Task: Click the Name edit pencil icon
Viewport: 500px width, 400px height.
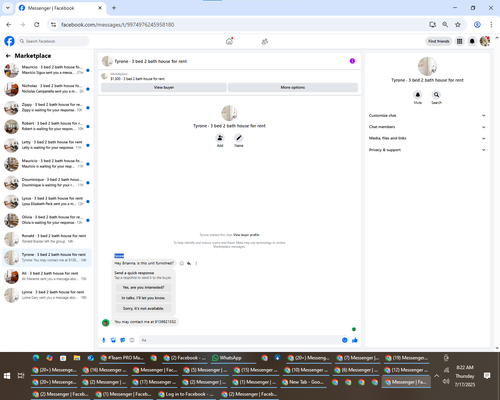Action: (238, 138)
